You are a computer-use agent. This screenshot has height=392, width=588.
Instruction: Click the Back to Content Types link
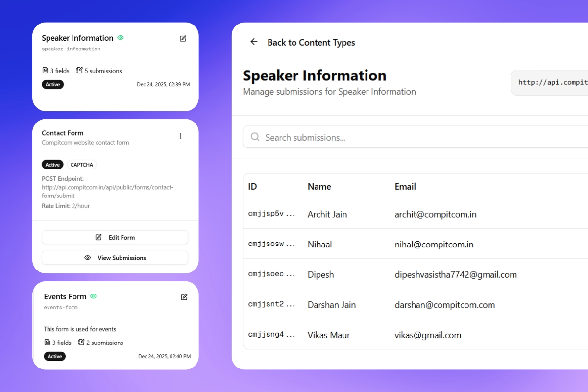(x=311, y=42)
